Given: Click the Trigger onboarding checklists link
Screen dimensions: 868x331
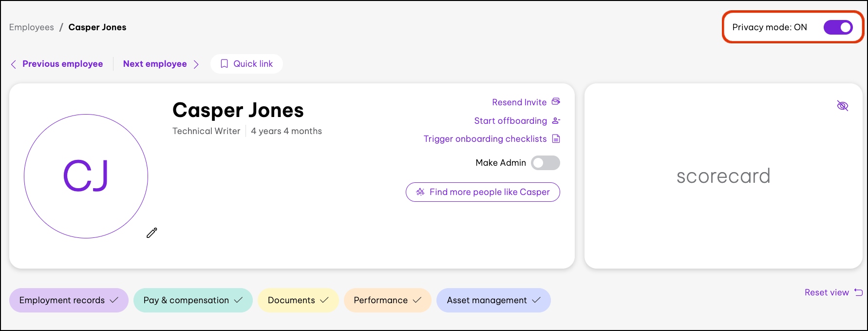Looking at the screenshot, I should click(485, 139).
